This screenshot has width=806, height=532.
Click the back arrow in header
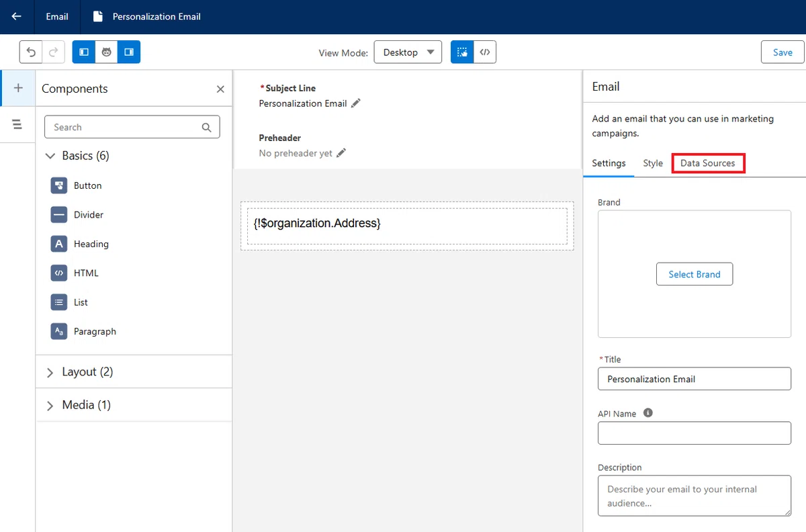17,16
